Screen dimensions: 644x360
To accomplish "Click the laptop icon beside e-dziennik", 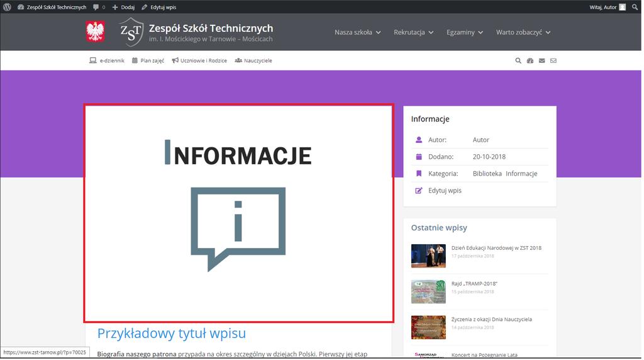I will 93,60.
